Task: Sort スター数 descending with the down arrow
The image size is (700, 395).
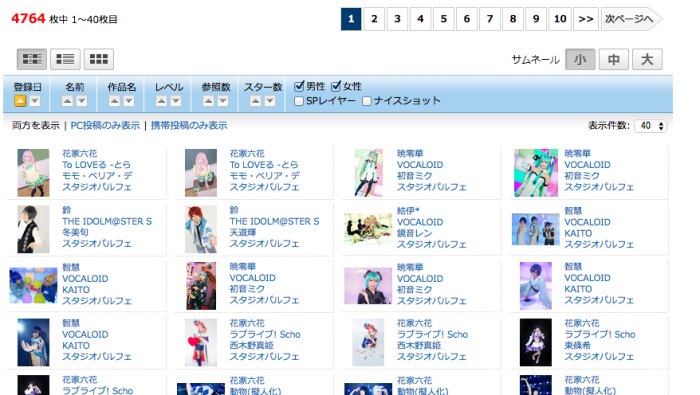Action: pyautogui.click(x=270, y=101)
